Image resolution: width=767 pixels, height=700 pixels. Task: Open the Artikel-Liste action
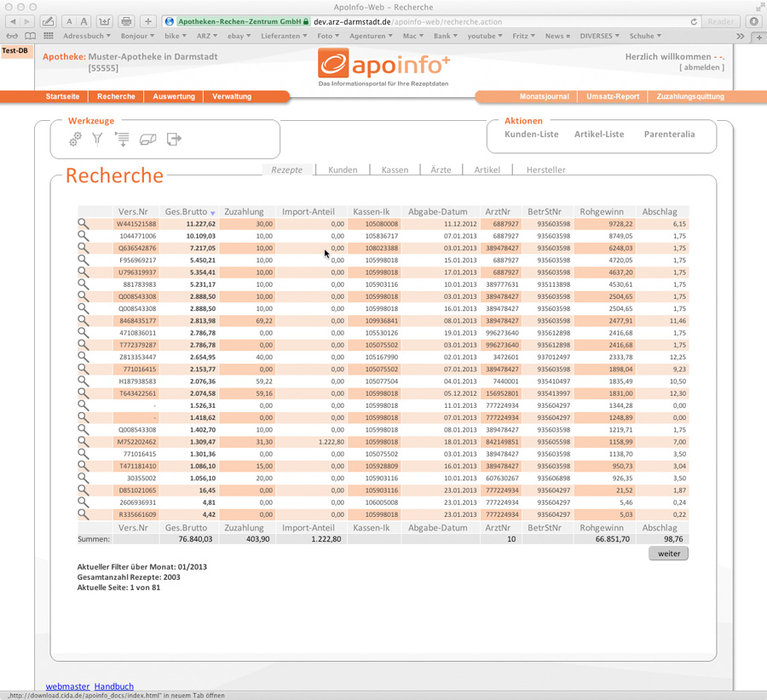pyautogui.click(x=599, y=134)
